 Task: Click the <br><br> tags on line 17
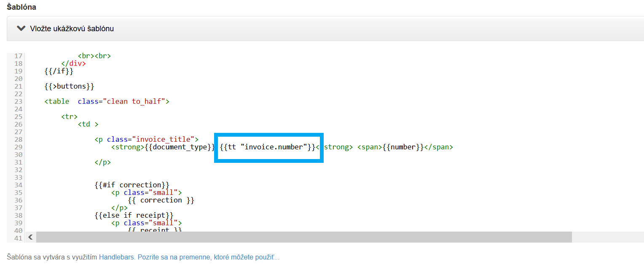94,56
